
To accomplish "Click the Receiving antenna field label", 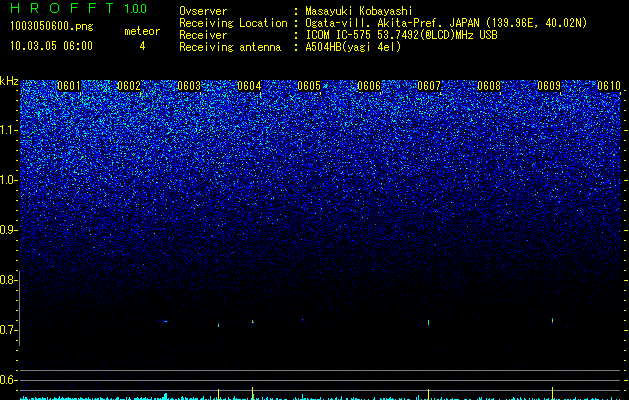I will coord(230,47).
